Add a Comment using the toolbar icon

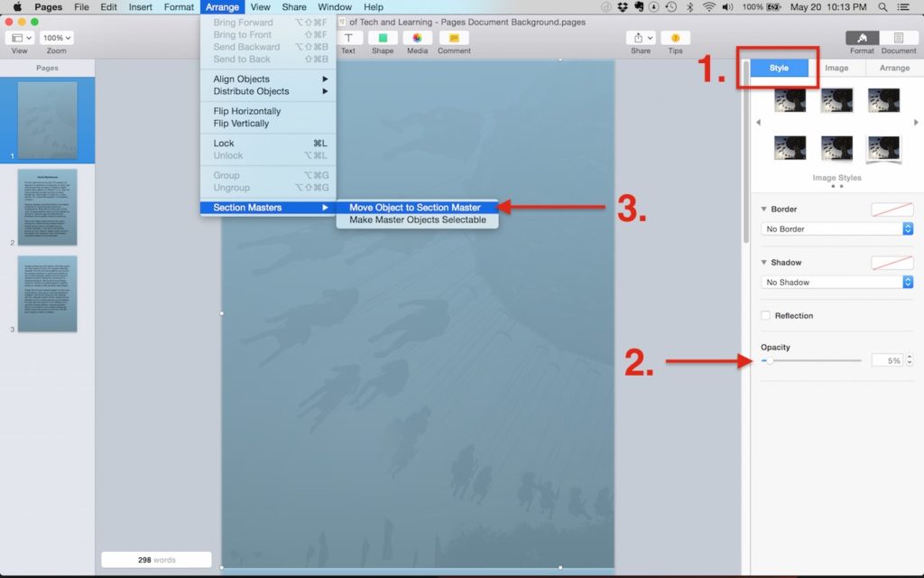pos(452,38)
